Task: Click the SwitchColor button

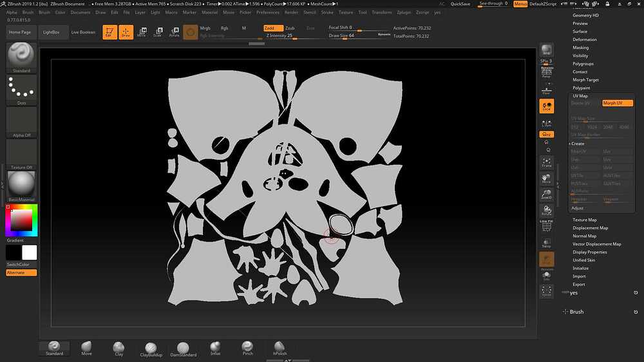Action: (x=21, y=265)
